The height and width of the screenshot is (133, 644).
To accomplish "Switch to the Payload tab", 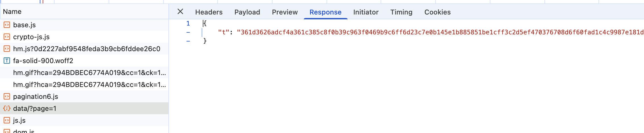I will pyautogui.click(x=247, y=12).
